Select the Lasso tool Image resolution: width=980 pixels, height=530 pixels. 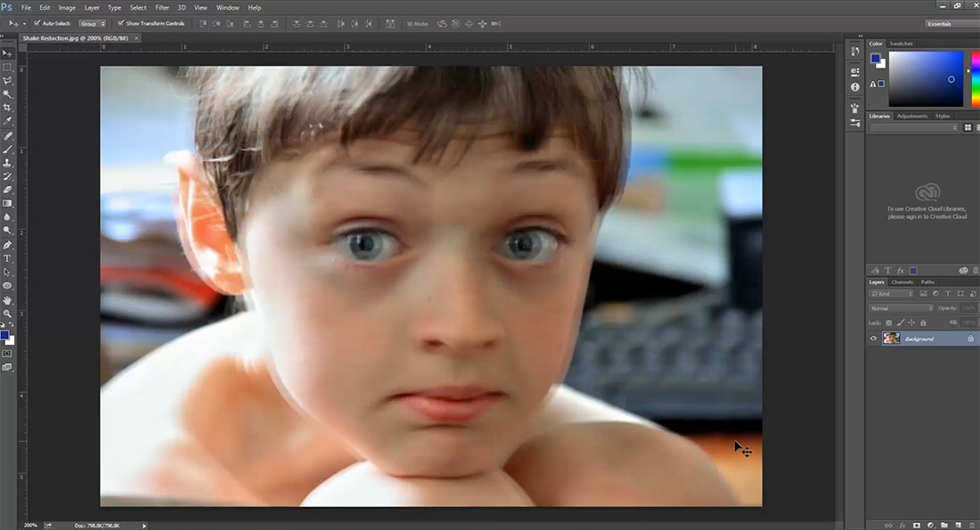click(x=7, y=81)
